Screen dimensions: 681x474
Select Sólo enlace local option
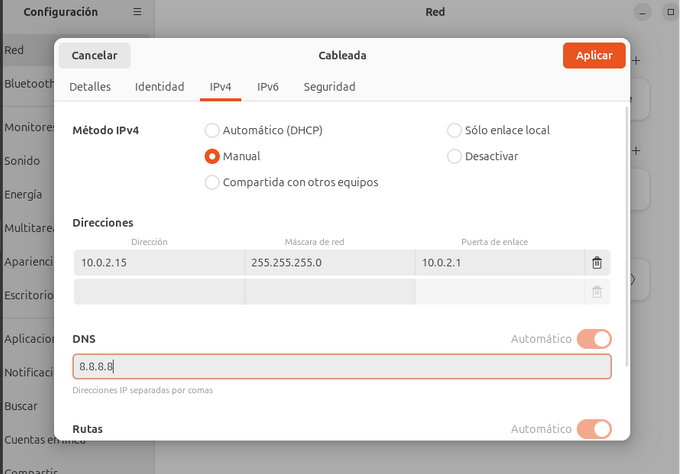click(x=454, y=130)
